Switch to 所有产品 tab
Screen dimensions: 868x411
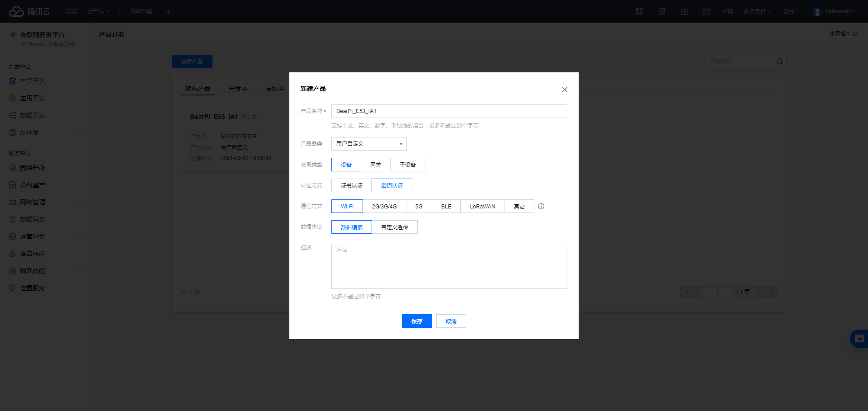(x=198, y=89)
